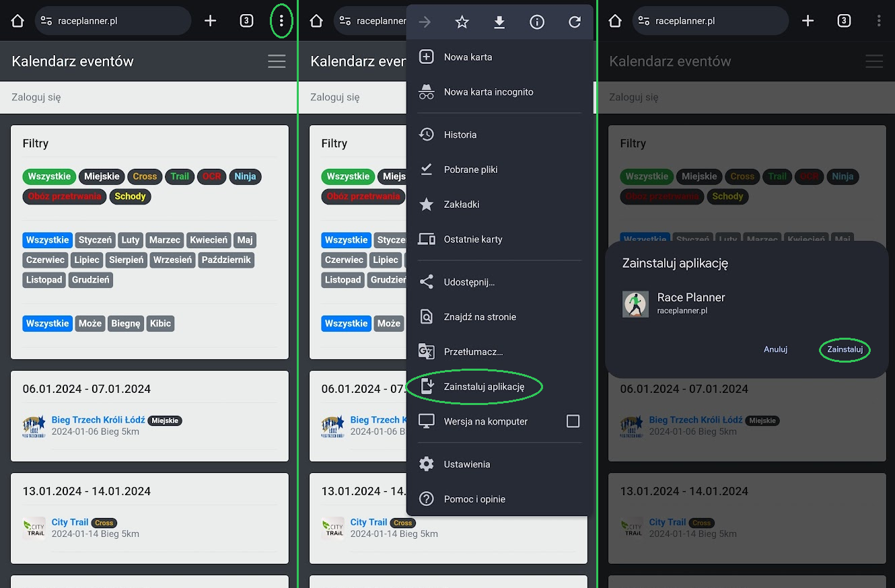895x588 pixels.
Task: Open Zakładki from the browser menu
Action: pyautogui.click(x=462, y=205)
